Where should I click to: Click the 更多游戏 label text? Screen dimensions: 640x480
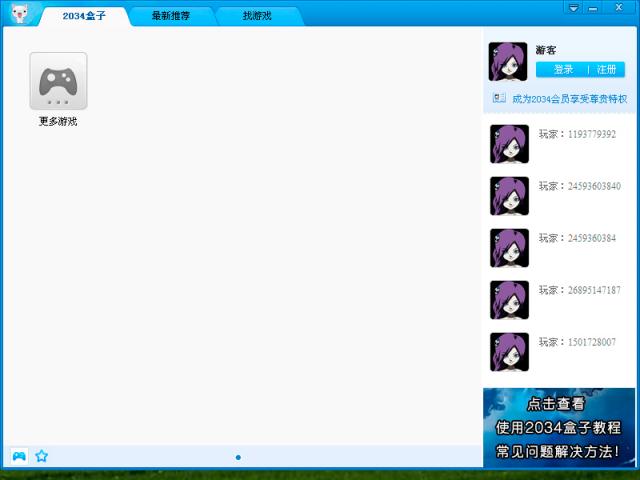pos(58,121)
